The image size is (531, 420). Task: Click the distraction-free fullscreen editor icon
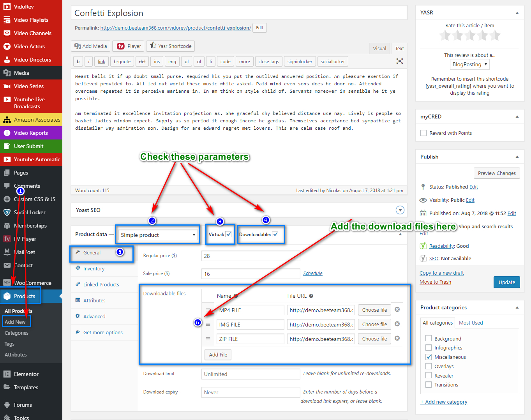click(399, 61)
